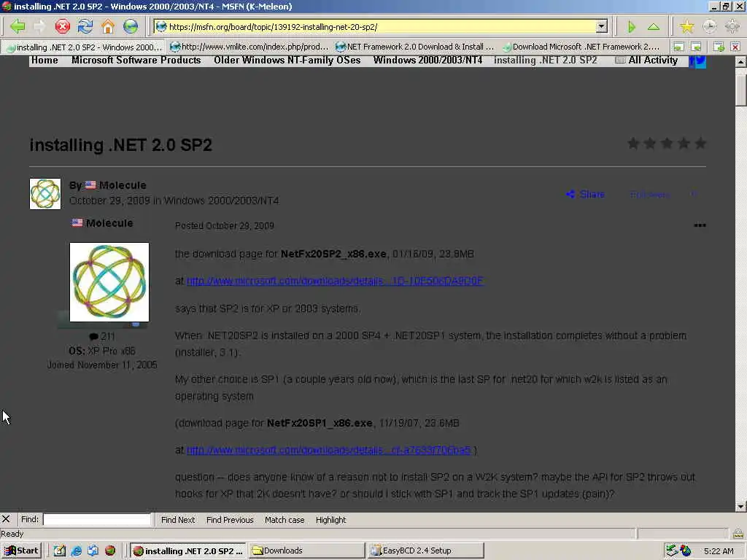Viewport: 747px width, 560px height.
Task: Open Older Windows NT-Family OSes breadcrumb
Action: coord(287,60)
